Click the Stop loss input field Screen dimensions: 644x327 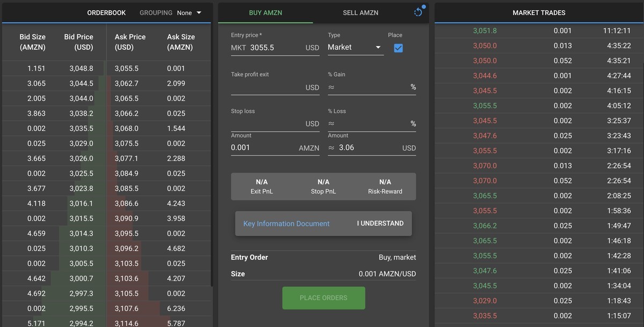click(275, 124)
